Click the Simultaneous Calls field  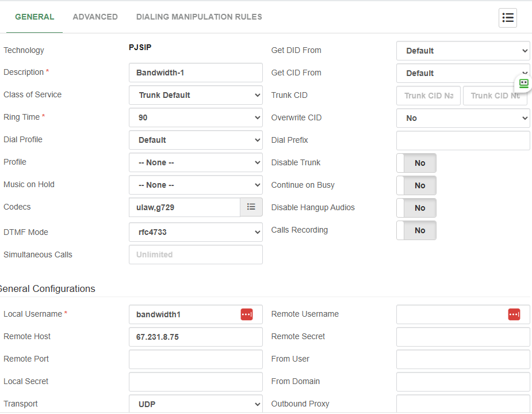(x=196, y=255)
